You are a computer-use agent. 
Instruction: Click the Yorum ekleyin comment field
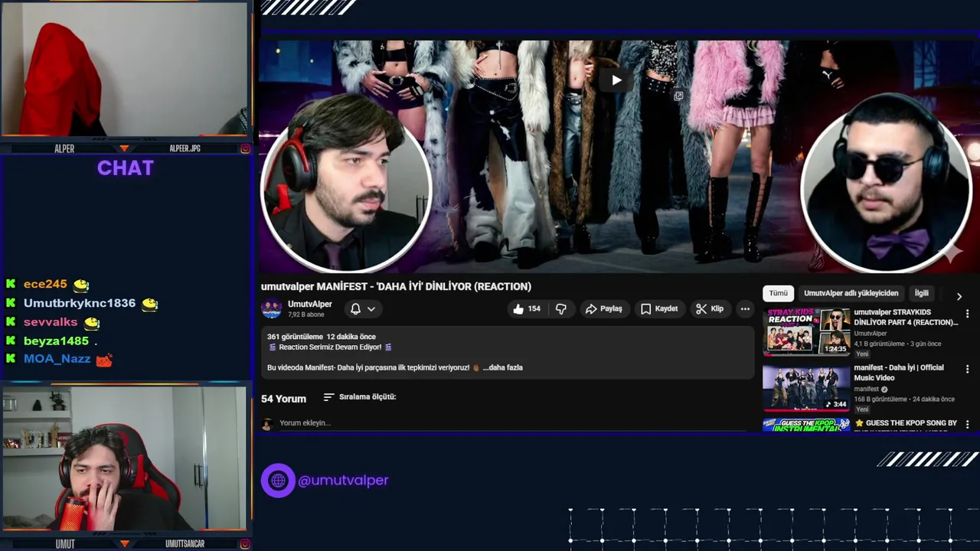pos(511,423)
